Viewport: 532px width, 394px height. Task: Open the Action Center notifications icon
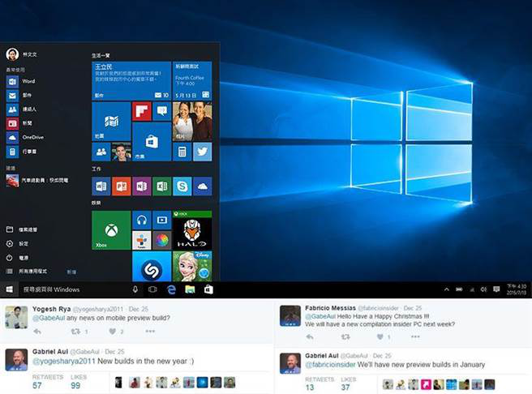pyautogui.click(x=496, y=289)
